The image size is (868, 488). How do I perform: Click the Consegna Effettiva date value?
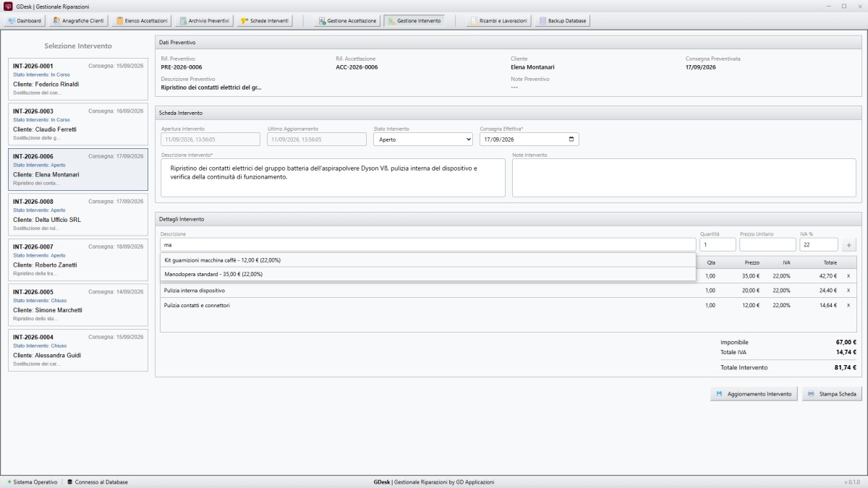(x=499, y=140)
